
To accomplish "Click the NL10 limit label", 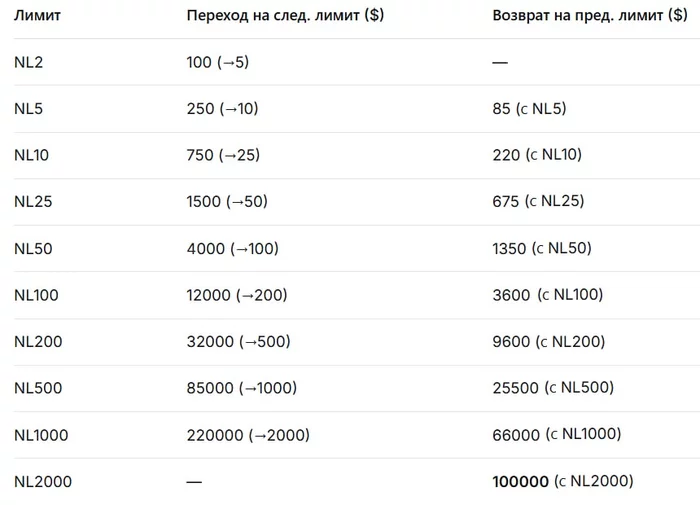I will click(31, 155).
